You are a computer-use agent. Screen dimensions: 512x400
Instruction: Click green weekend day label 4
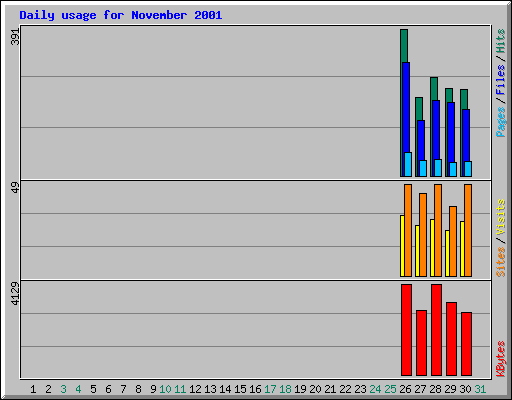point(78,389)
